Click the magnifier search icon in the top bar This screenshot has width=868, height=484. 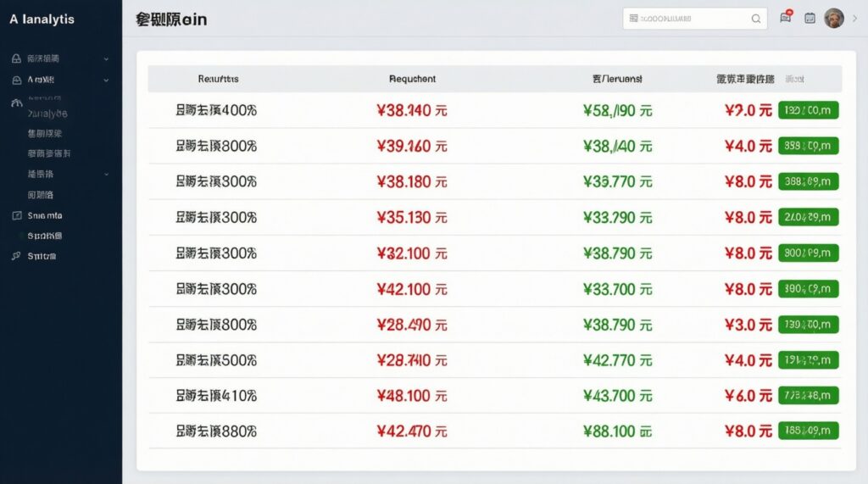[x=756, y=19]
